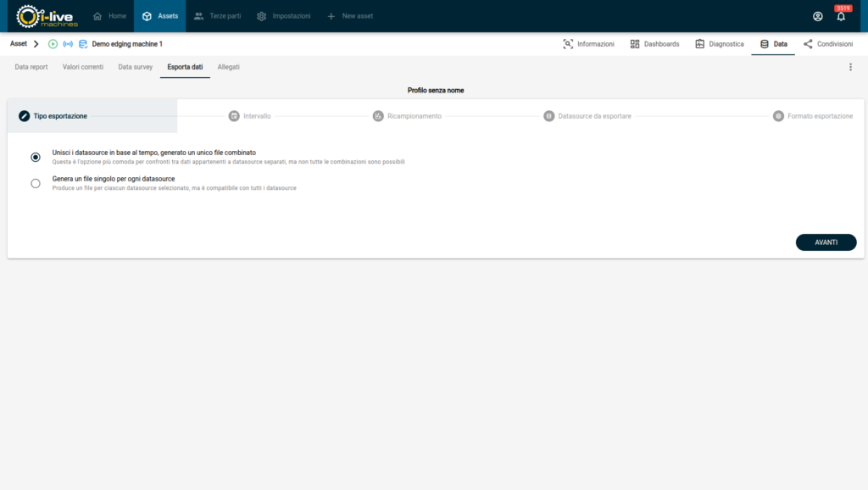This screenshot has width=868, height=490.
Task: Jump to the Ricampionamento step
Action: click(x=407, y=116)
